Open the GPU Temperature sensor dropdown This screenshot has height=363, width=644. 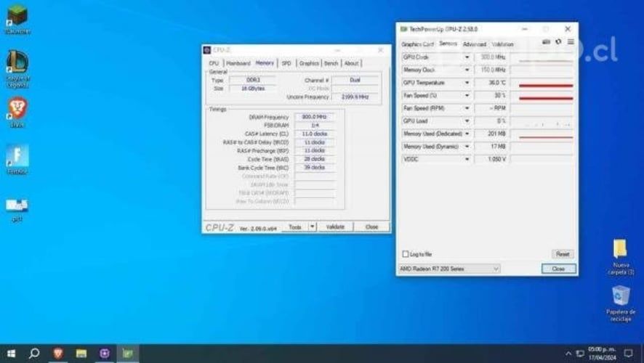coord(467,83)
